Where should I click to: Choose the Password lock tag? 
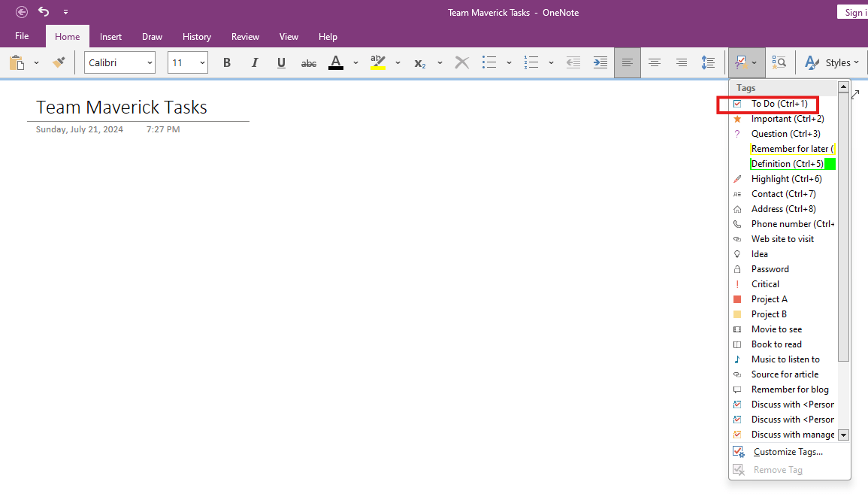tap(783, 268)
